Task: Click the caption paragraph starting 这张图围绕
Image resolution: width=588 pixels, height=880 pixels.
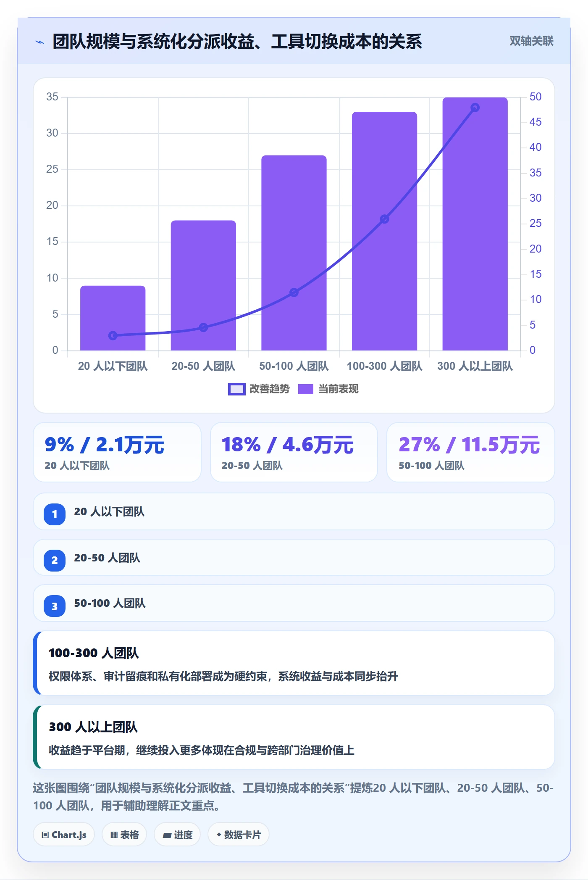Action: pyautogui.click(x=293, y=797)
